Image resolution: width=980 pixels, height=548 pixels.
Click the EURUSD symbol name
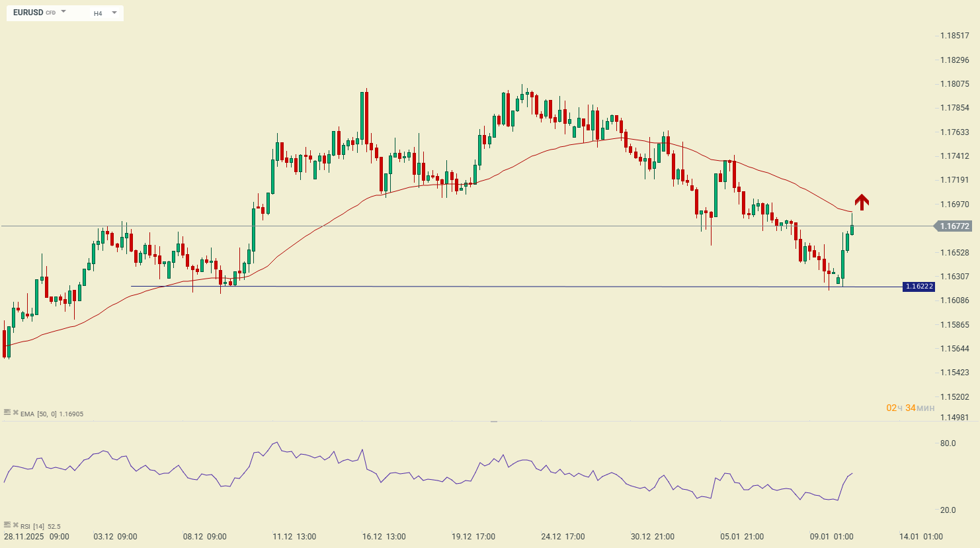coord(28,13)
